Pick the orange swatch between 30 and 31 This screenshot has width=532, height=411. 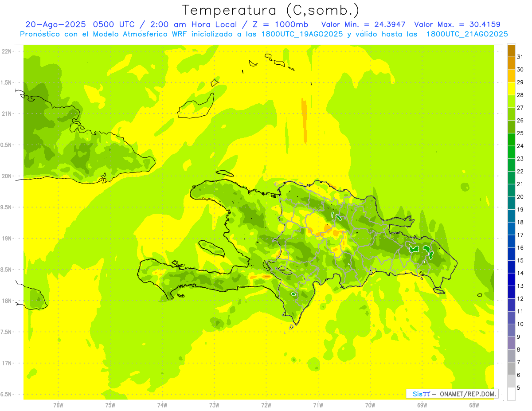coord(511,63)
